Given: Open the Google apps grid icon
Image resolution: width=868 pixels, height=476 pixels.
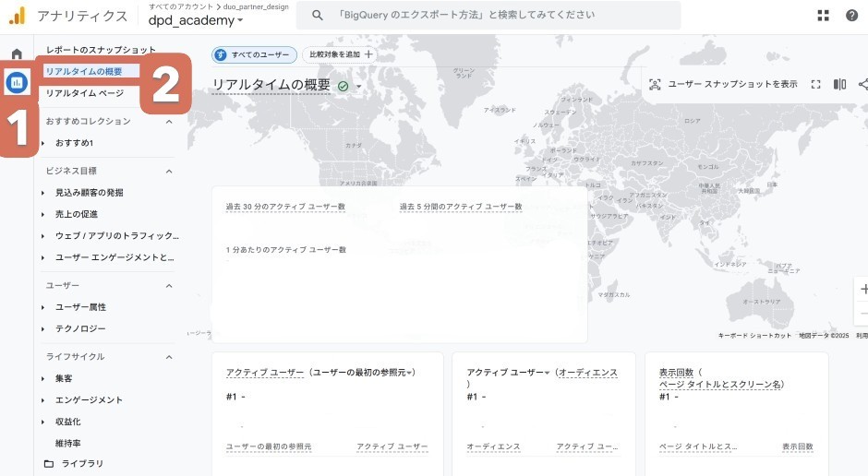Looking at the screenshot, I should coord(823,16).
